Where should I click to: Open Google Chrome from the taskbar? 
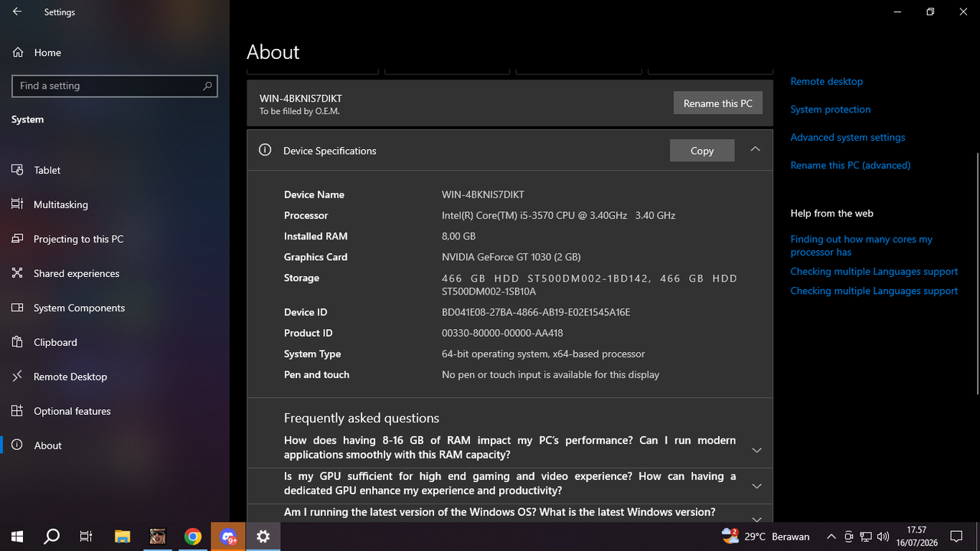point(193,536)
